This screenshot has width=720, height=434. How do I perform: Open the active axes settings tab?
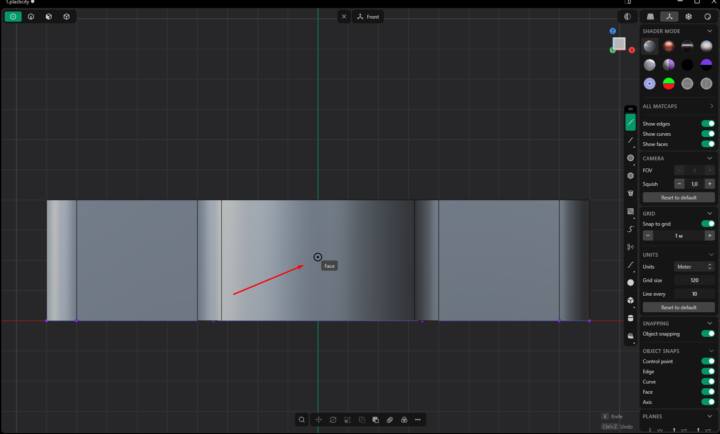click(x=669, y=17)
